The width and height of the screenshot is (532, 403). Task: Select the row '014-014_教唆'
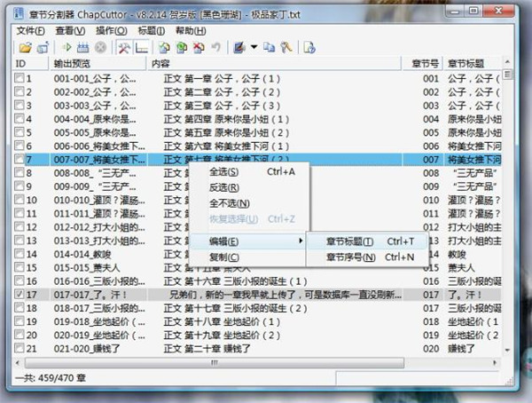(x=257, y=254)
